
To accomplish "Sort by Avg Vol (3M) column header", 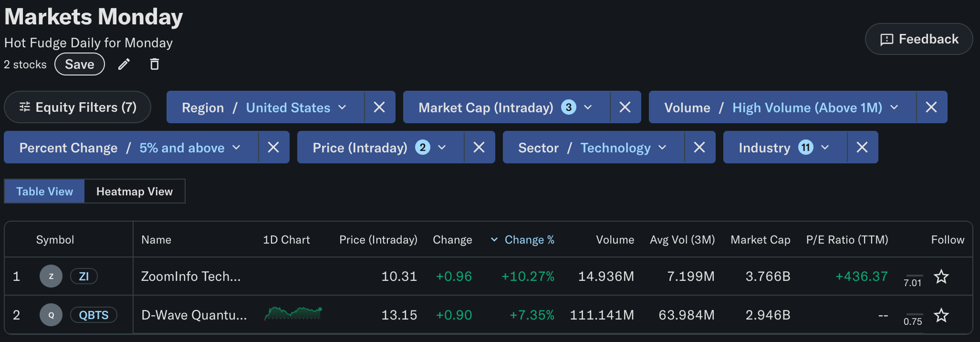I will (682, 240).
